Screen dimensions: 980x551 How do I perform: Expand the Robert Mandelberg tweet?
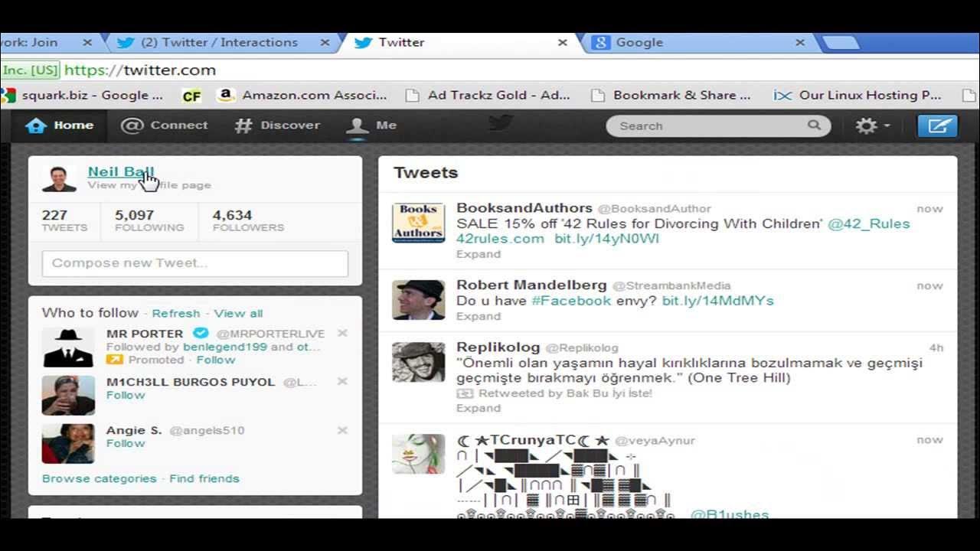pos(479,316)
